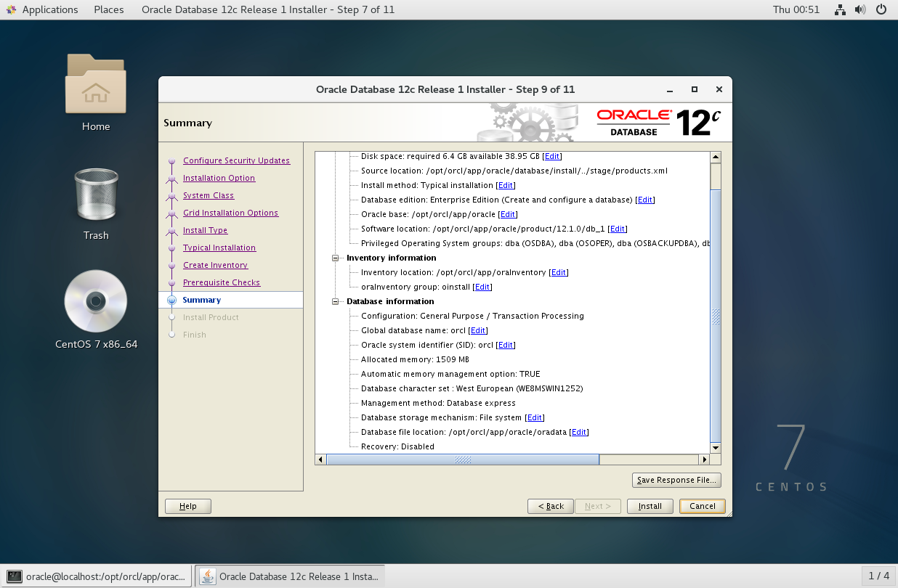
Task: Jump to Prerequisite Checks step in sidebar
Action: pyautogui.click(x=221, y=282)
